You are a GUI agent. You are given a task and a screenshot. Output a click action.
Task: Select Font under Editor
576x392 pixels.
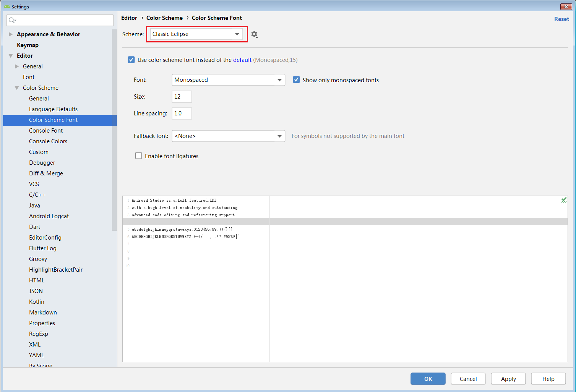coord(29,77)
